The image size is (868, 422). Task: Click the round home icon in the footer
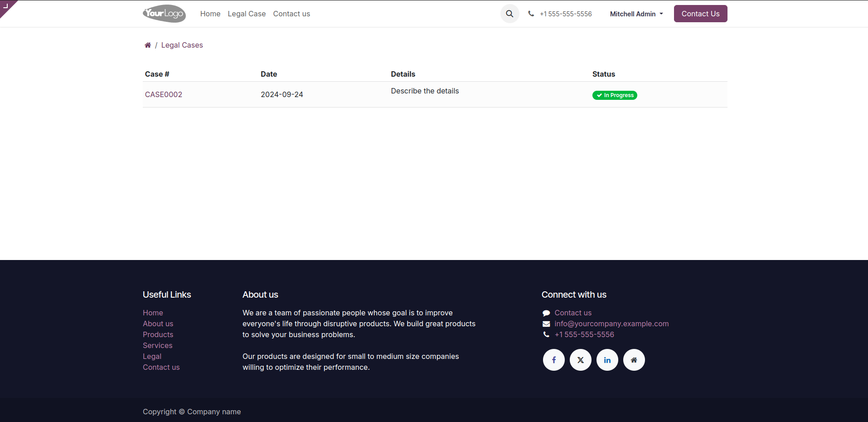pos(634,360)
